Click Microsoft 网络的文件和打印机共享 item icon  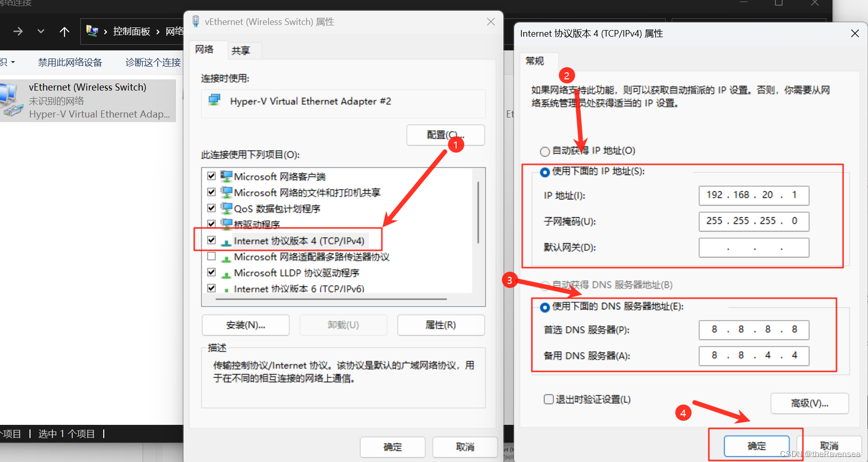(x=226, y=192)
